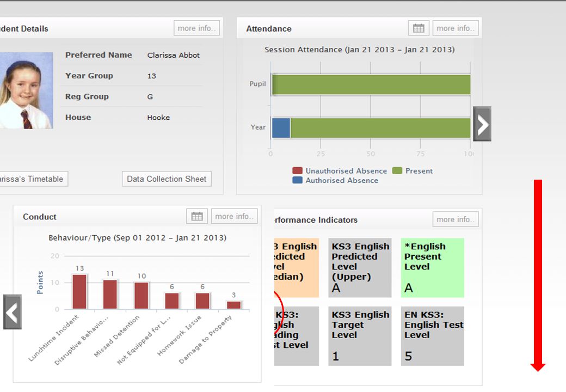Select the Missed Detention bar with 10 points
The image size is (566, 392).
(x=141, y=296)
